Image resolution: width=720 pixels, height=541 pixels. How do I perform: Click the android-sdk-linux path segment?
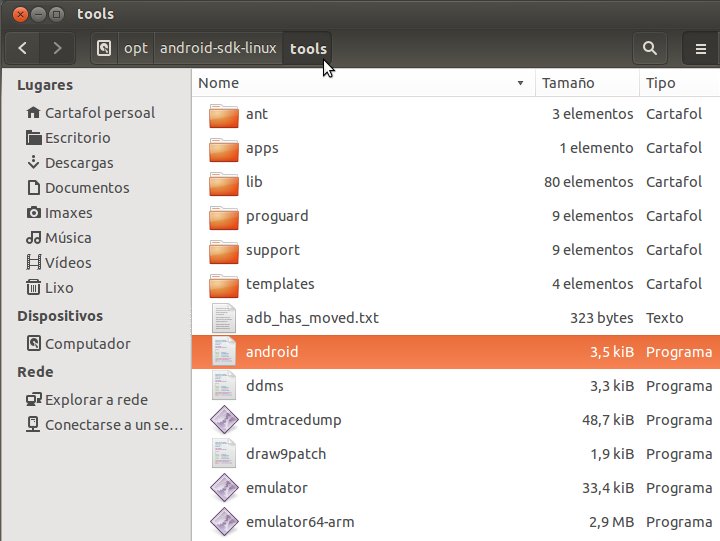(x=218, y=48)
